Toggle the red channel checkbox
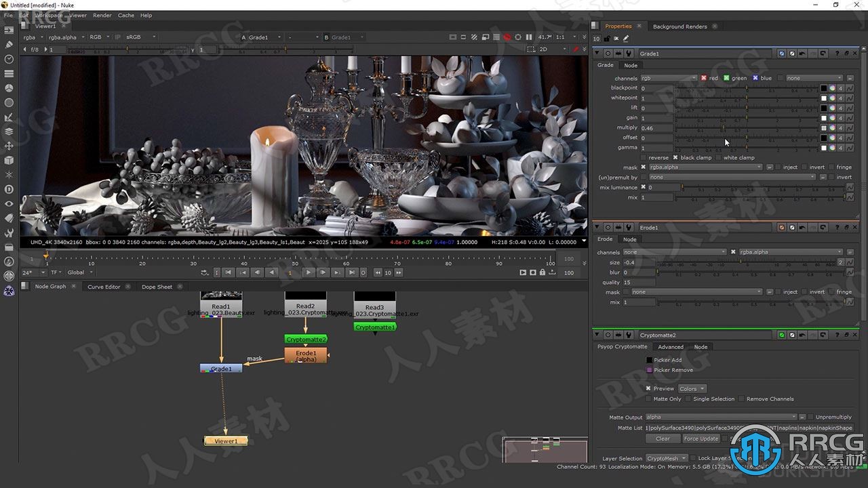Screen dimensions: 868x488 click(703, 78)
